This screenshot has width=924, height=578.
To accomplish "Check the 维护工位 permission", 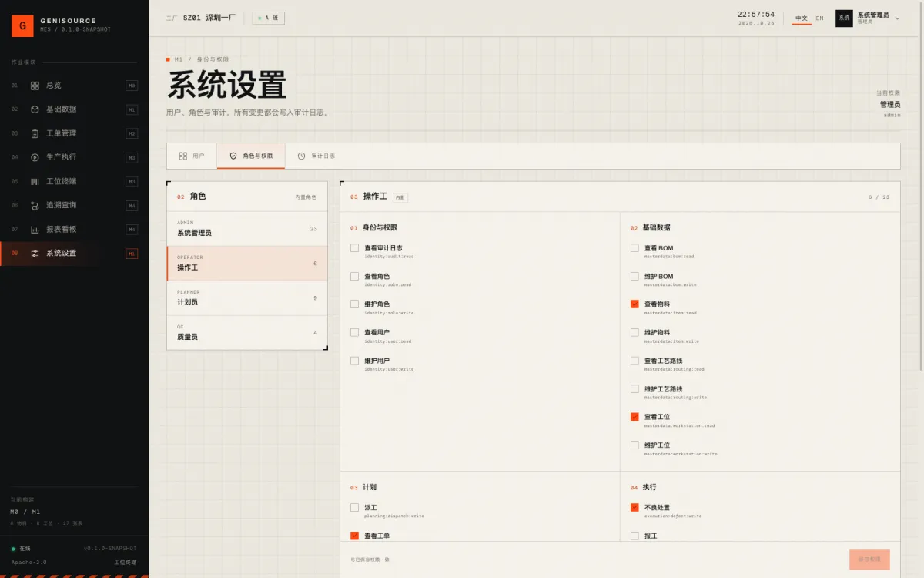I will point(634,445).
